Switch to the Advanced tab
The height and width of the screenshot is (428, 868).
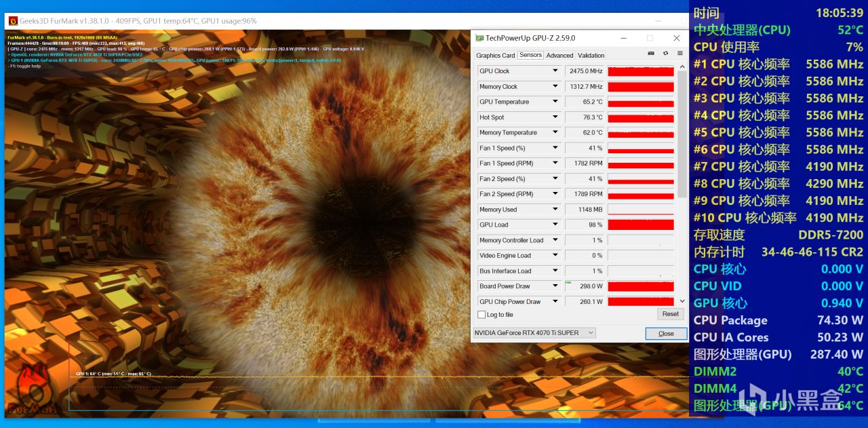[x=559, y=56]
